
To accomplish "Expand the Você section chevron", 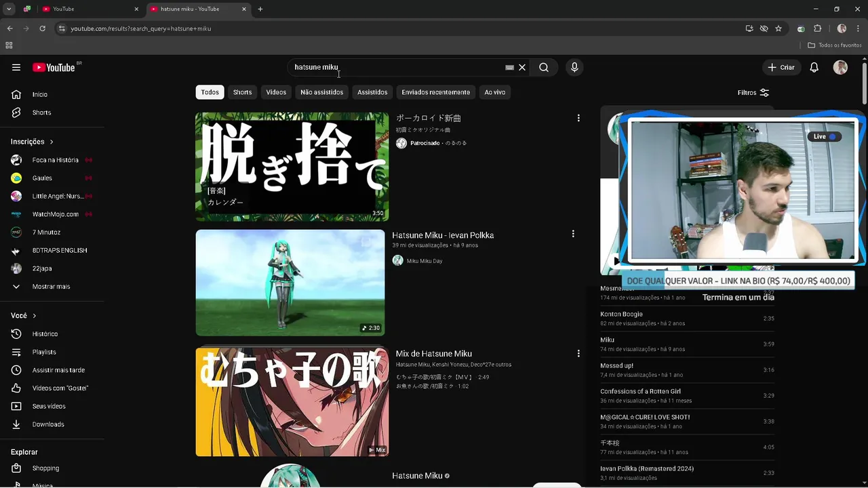I will coord(35,316).
